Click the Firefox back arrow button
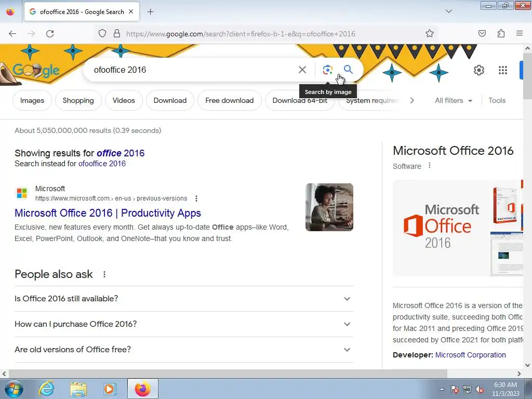The width and height of the screenshot is (532, 399). [x=12, y=34]
